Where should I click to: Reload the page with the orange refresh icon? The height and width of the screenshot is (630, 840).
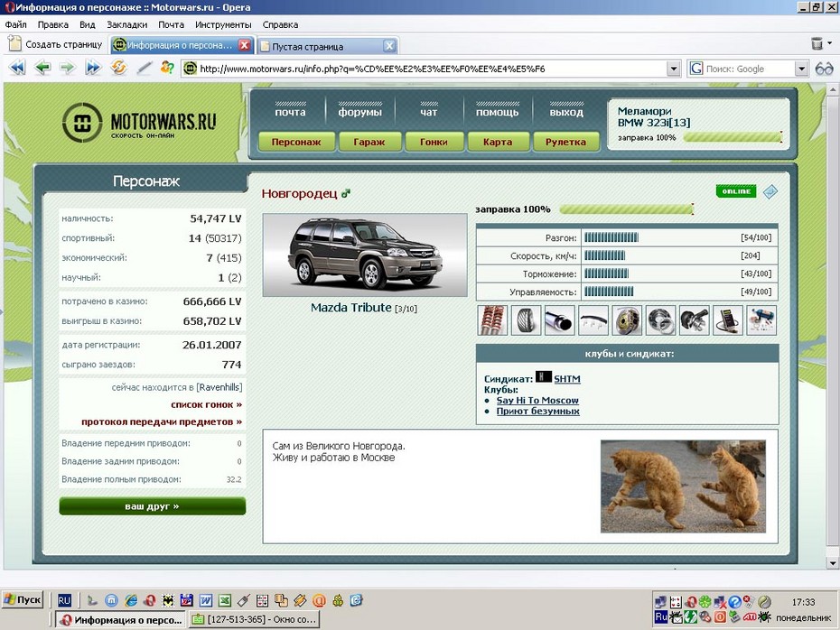pyautogui.click(x=118, y=68)
